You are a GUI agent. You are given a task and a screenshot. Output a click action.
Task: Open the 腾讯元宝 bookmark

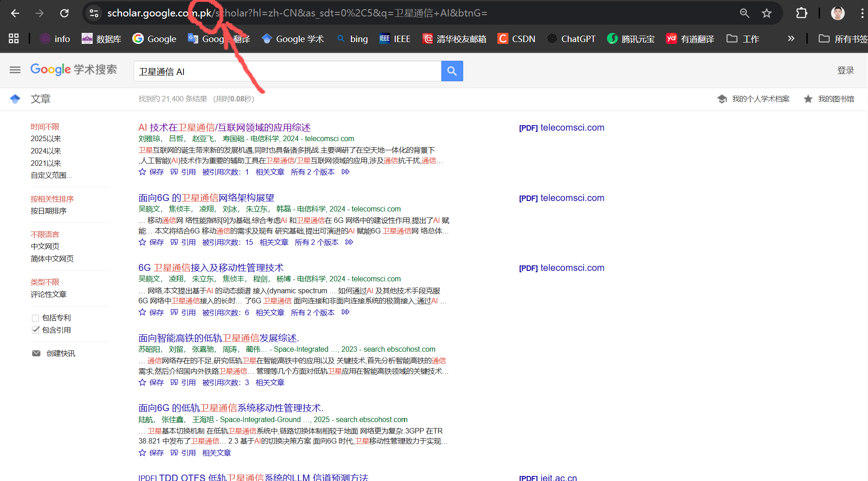[631, 39]
